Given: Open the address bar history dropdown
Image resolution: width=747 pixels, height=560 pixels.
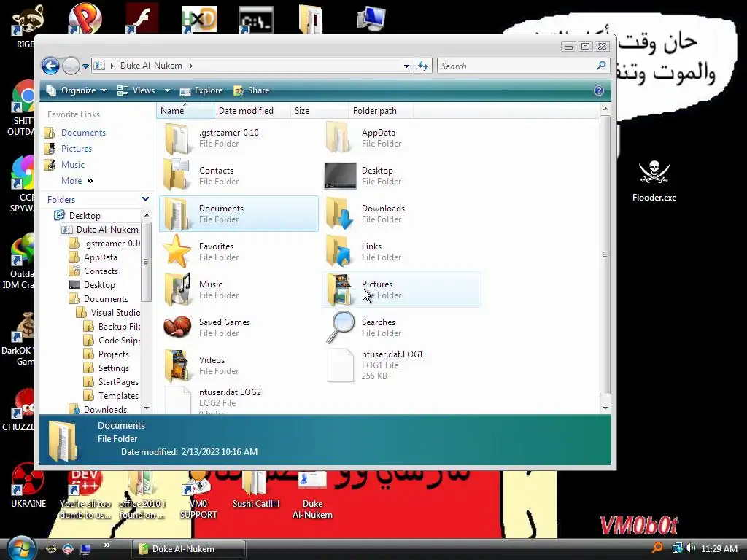Looking at the screenshot, I should click(406, 66).
